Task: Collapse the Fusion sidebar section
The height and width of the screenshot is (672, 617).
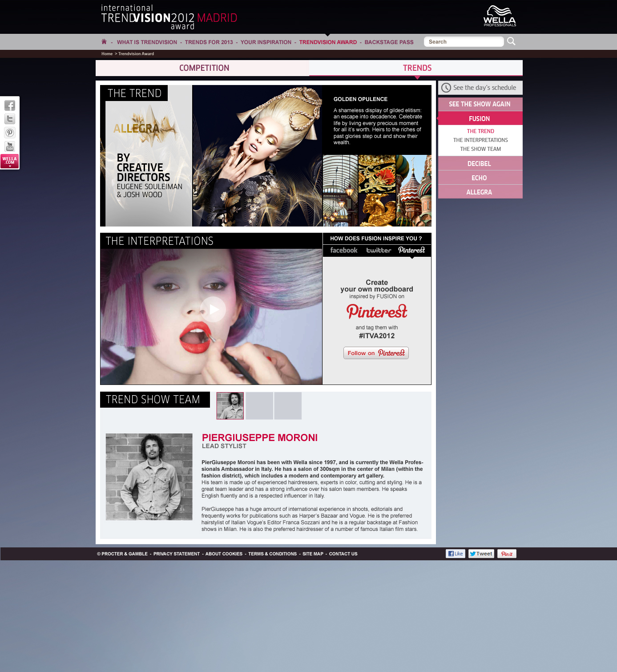Action: [480, 118]
